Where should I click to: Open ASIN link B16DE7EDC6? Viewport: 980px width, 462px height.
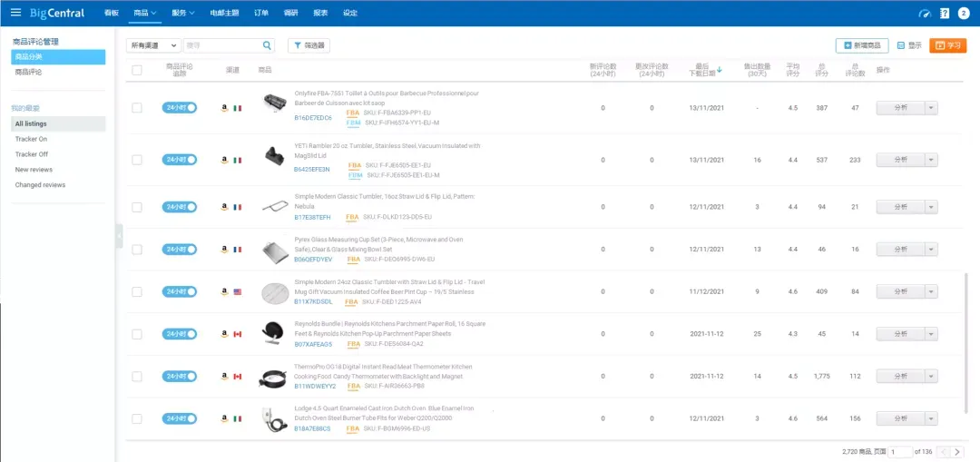(313, 117)
